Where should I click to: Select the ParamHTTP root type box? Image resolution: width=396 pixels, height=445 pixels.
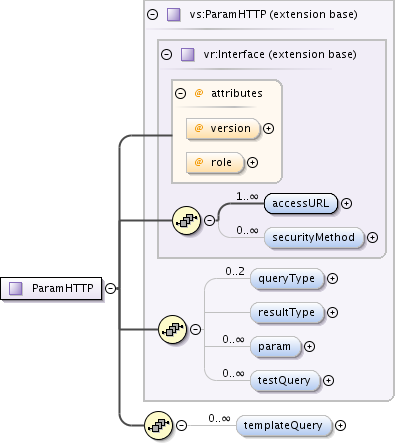(x=51, y=288)
